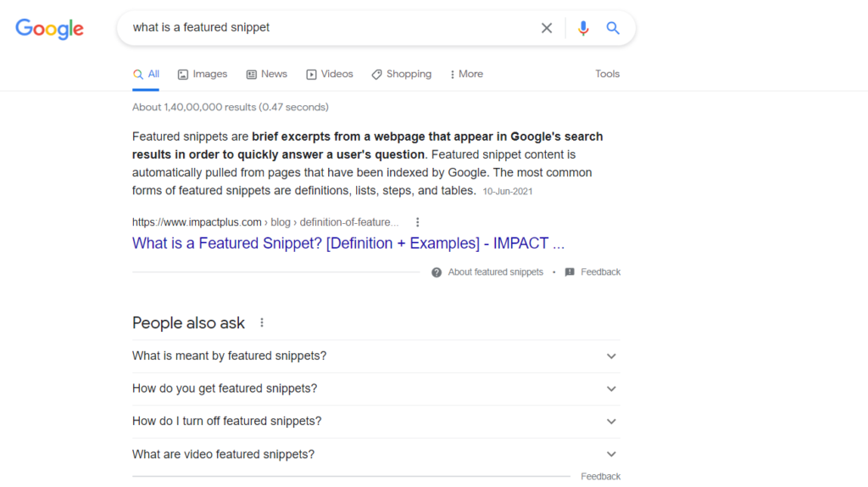Screen dimensions: 868x487
Task: Switch to the Images tab
Action: coord(203,75)
